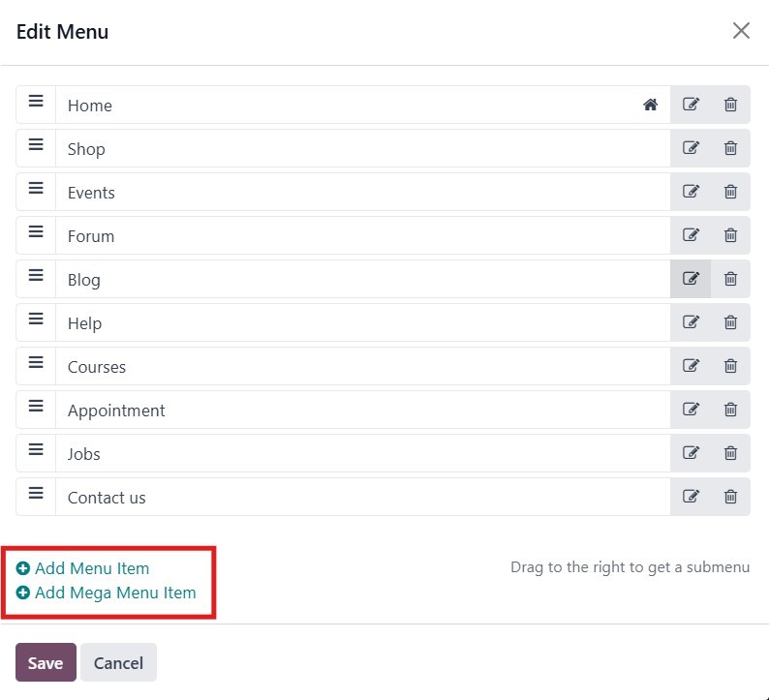Click the drag handle for Home

(x=36, y=102)
